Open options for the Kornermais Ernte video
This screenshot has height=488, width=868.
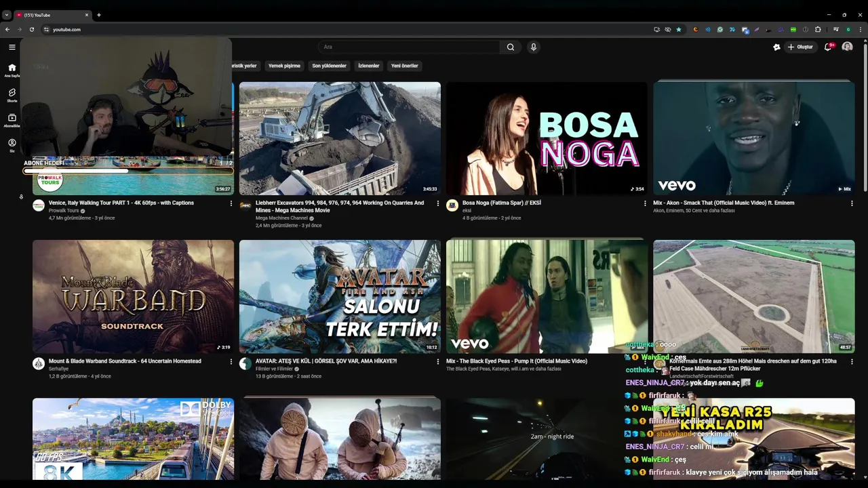click(852, 362)
